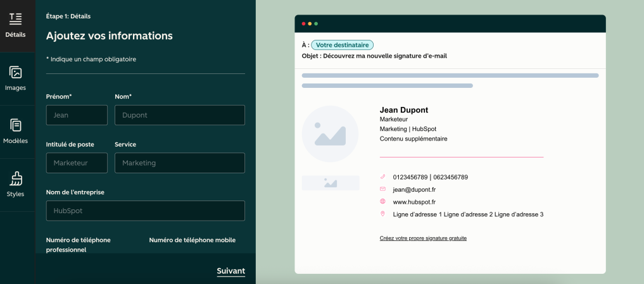
Task: Click the Objet subject line text
Action: 374,56
